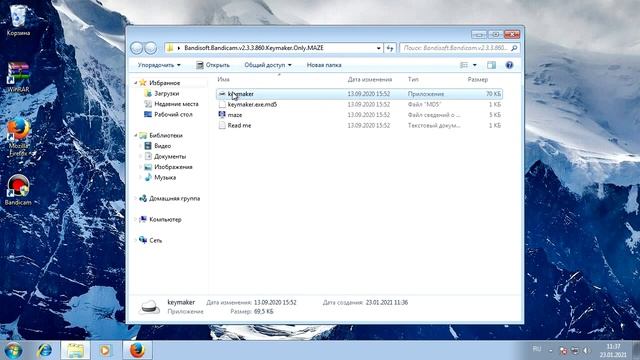This screenshot has width=640, height=360.
Task: Open the view options dropdown arrow
Action: [x=474, y=65]
